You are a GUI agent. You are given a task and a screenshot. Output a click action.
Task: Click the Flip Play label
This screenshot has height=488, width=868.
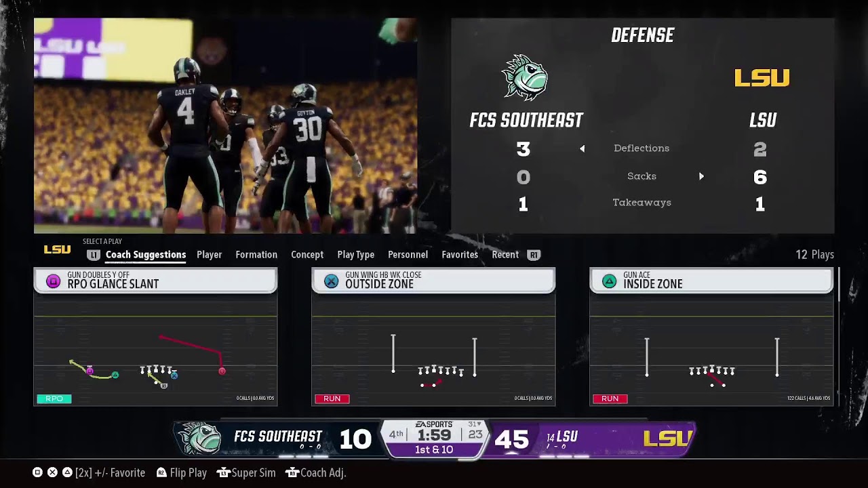[x=189, y=472]
